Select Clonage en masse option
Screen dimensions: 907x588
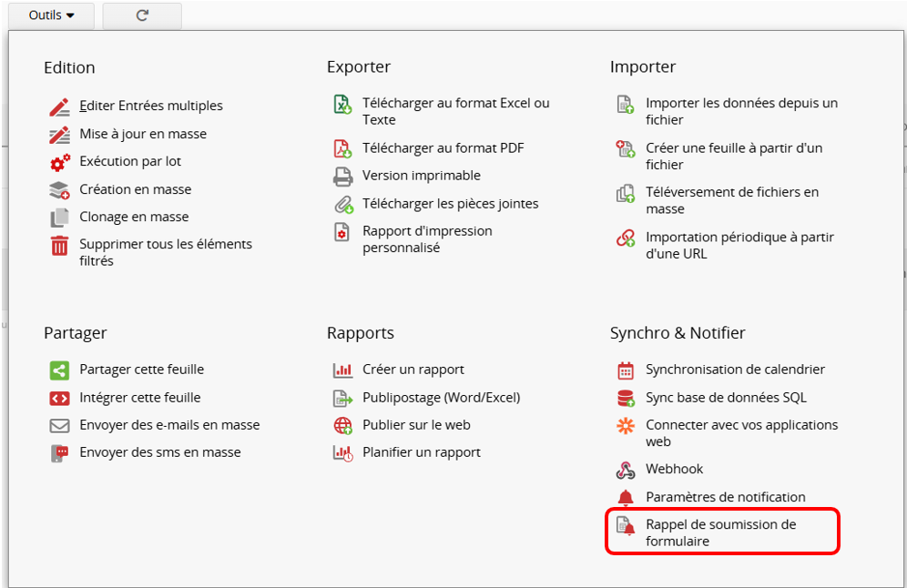point(134,217)
